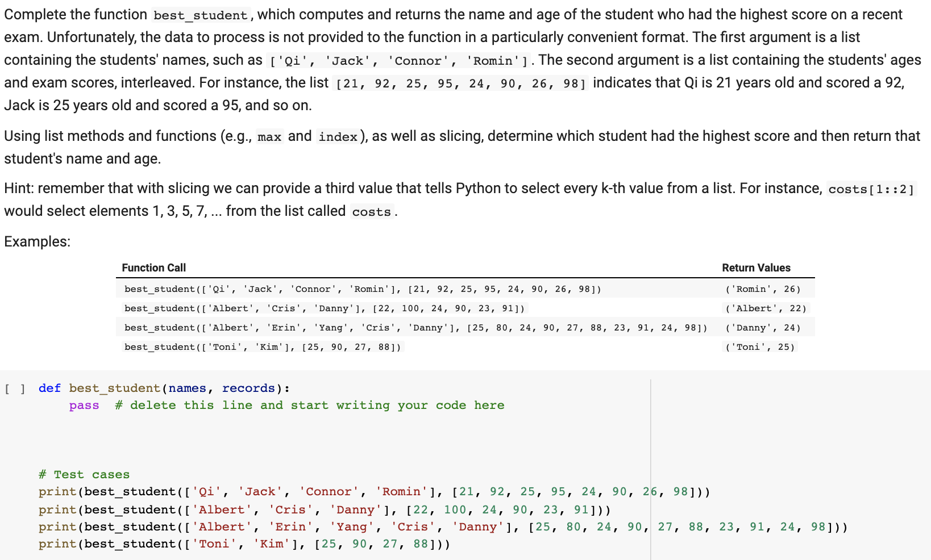The height and width of the screenshot is (560, 931).
Task: Click the print line with Albert and Cris
Action: tap(324, 509)
